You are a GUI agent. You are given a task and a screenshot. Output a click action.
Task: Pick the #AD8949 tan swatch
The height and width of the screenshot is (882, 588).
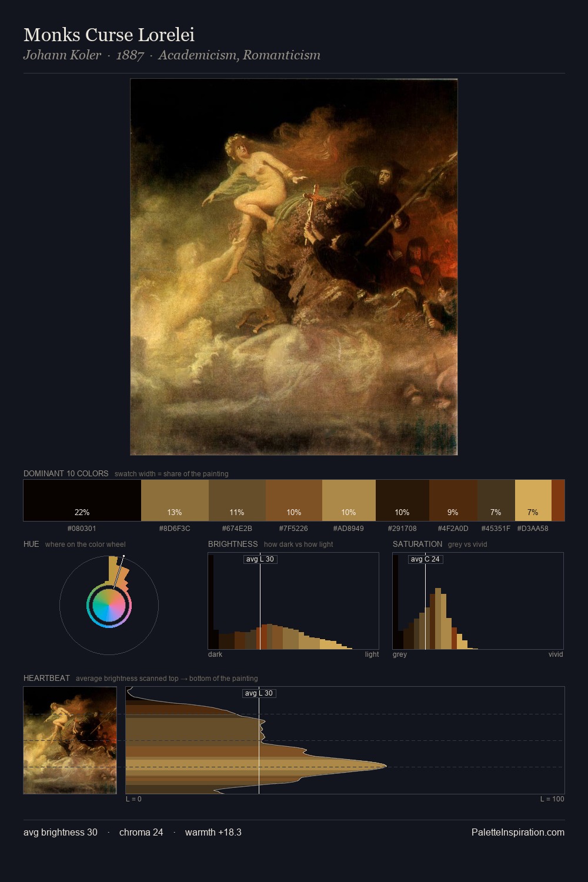tap(349, 500)
